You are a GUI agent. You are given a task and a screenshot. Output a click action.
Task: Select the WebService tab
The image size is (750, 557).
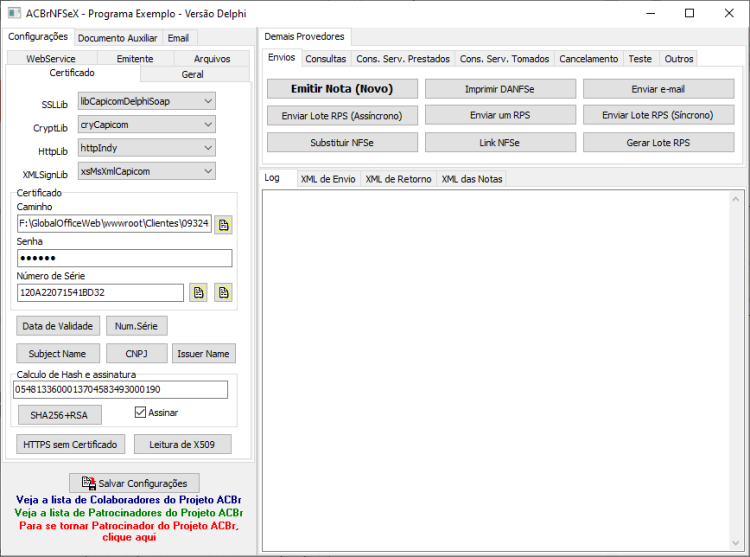coord(51,59)
